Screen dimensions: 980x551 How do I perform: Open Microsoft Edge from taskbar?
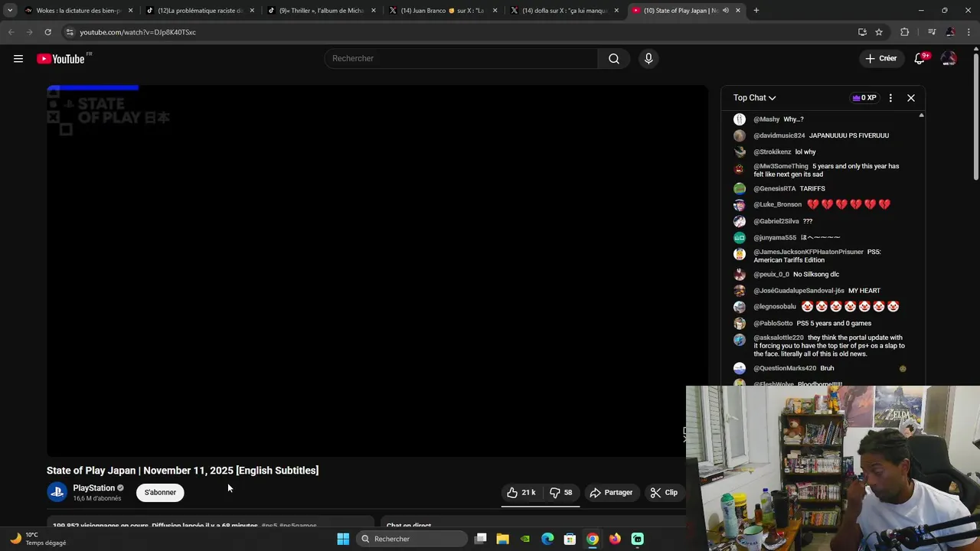coord(547,539)
